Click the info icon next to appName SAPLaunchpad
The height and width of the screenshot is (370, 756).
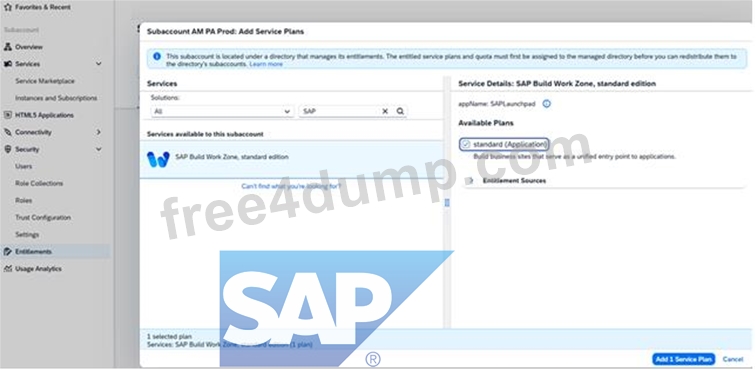pos(547,104)
